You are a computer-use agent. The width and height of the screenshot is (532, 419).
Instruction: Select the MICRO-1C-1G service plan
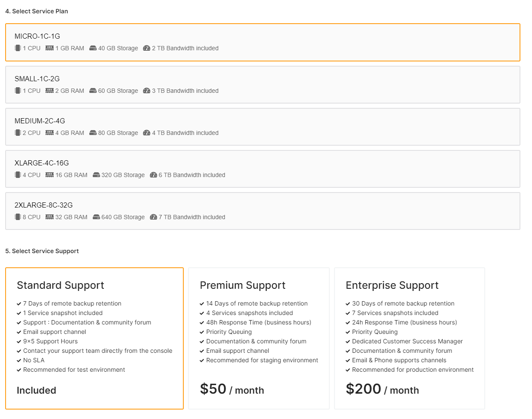coord(262,42)
